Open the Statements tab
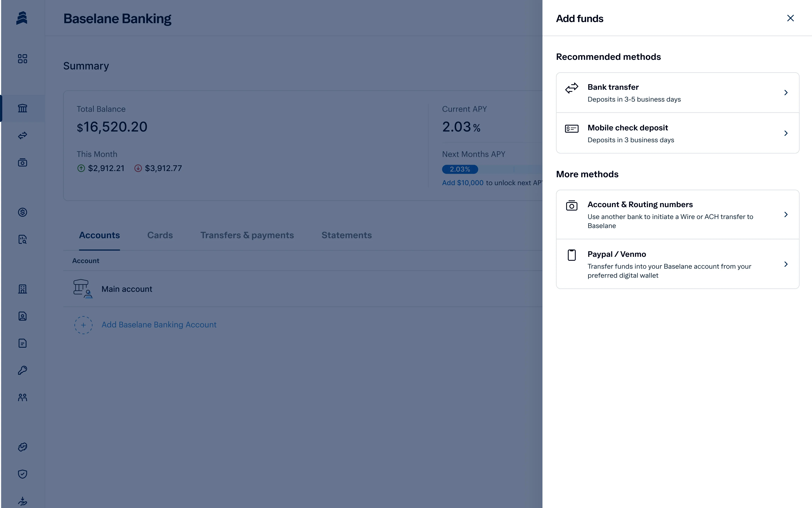The height and width of the screenshot is (508, 812). coord(347,235)
